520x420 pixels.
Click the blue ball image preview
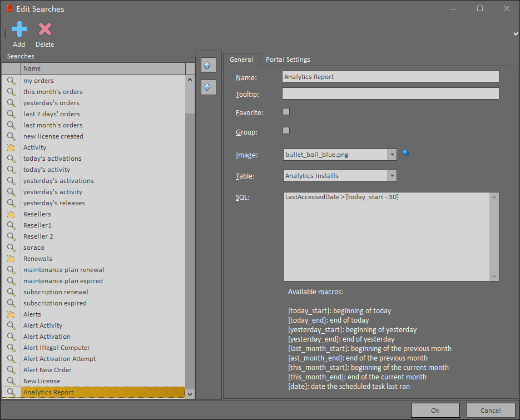(x=405, y=153)
